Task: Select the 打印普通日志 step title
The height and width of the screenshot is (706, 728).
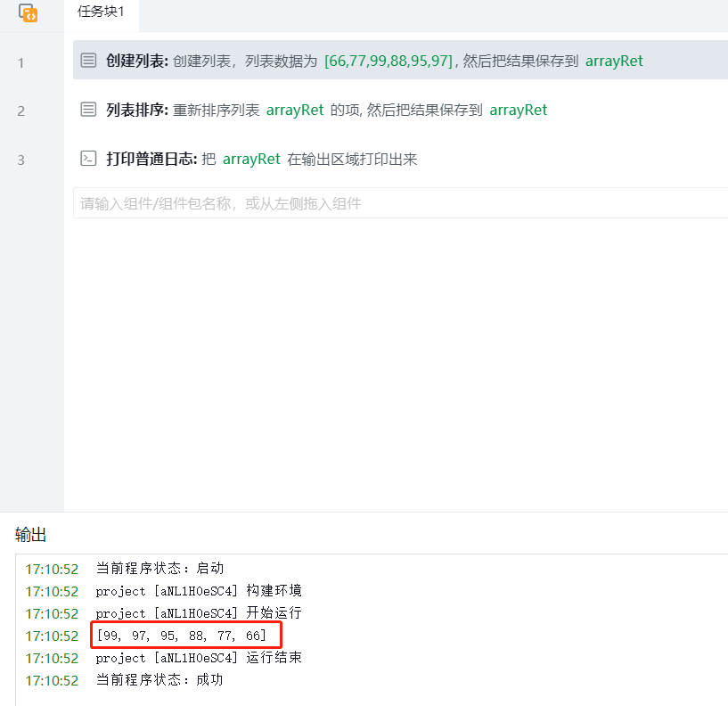Action: coord(151,159)
